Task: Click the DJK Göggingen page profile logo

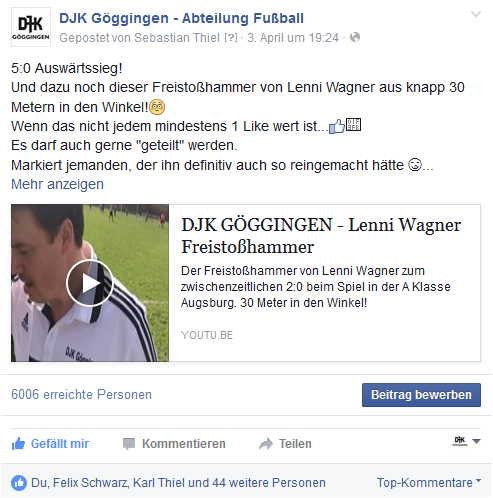Action: click(x=31, y=27)
